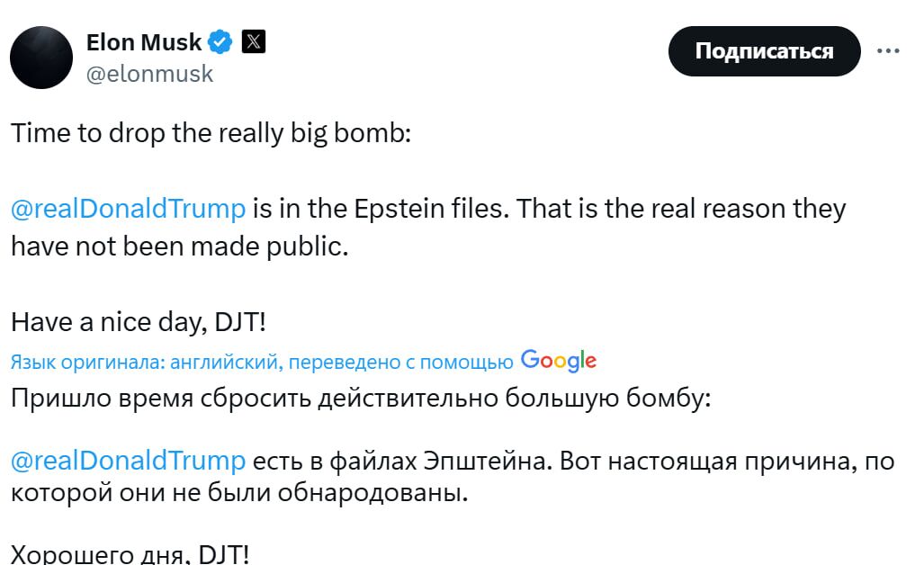Click the line 'Time to drop the really big bomb:'

click(x=211, y=133)
